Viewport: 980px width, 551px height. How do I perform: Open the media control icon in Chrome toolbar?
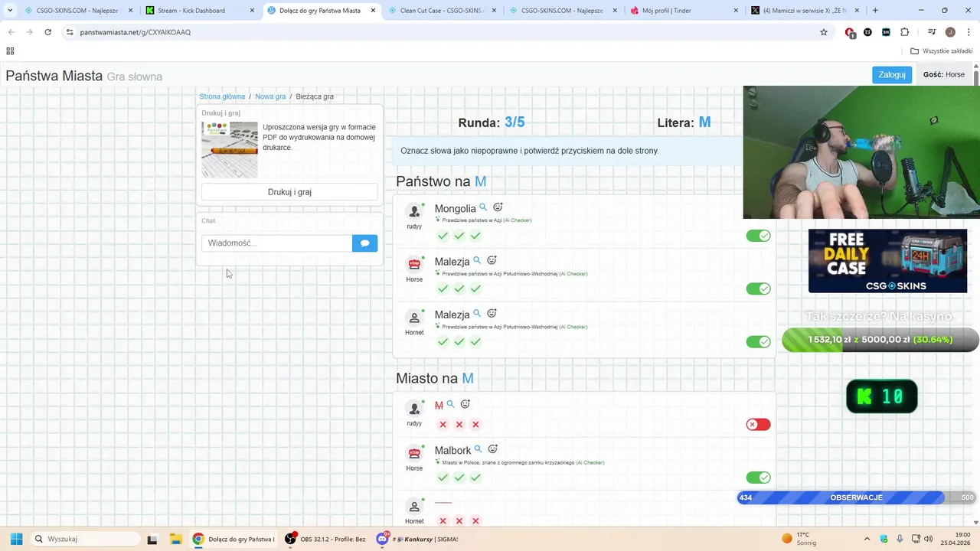tap(932, 32)
